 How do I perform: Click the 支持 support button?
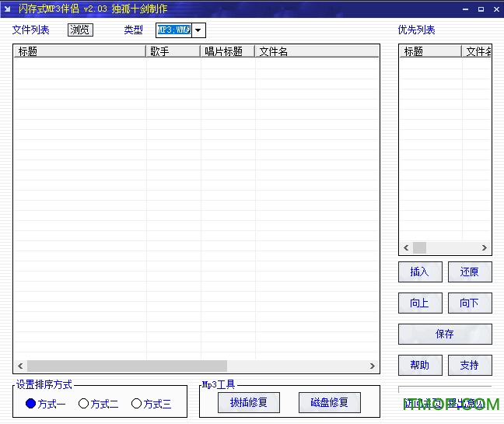click(x=470, y=365)
